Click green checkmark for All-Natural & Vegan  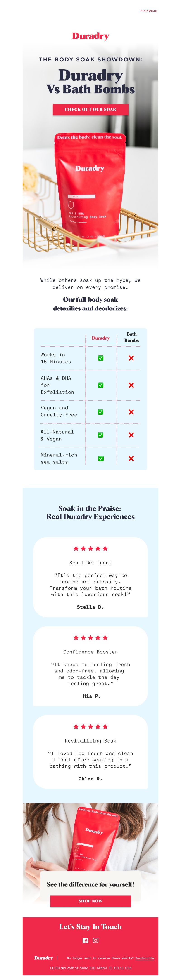101,435
